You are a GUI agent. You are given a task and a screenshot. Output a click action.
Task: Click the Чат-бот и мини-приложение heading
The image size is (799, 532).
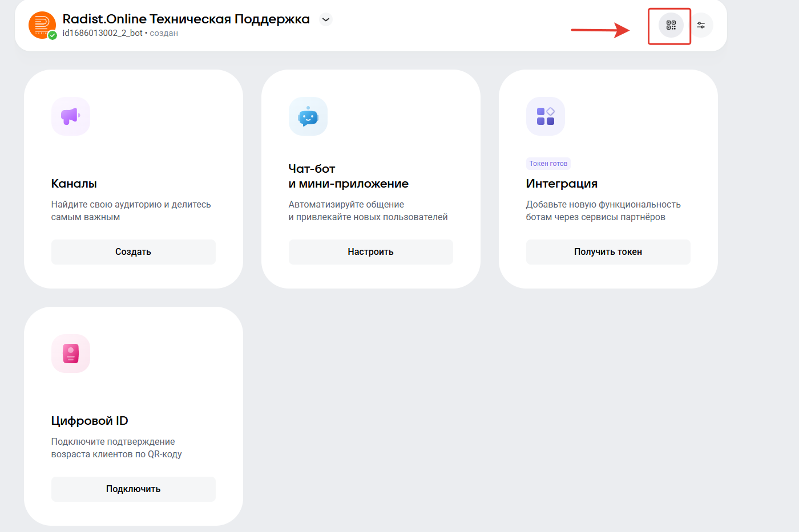pyautogui.click(x=348, y=176)
